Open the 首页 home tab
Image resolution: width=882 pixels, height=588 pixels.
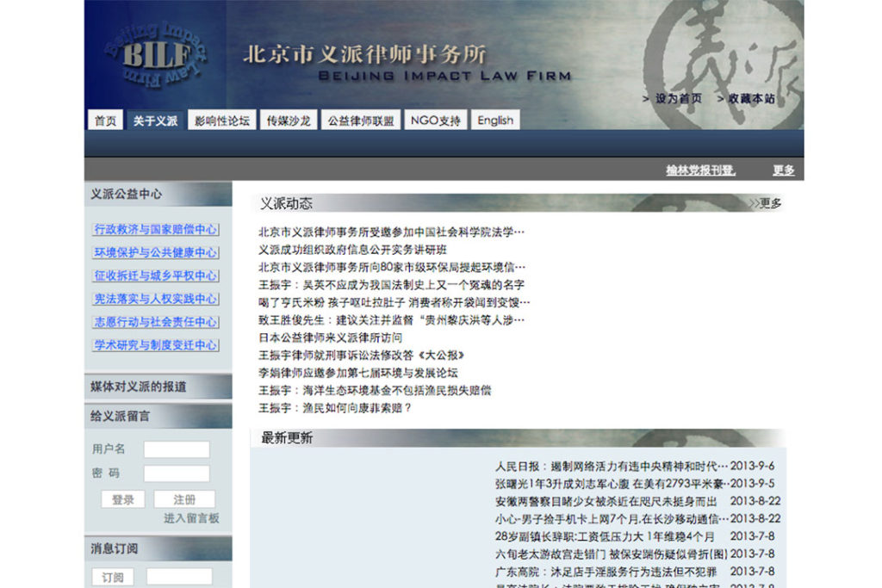click(105, 121)
